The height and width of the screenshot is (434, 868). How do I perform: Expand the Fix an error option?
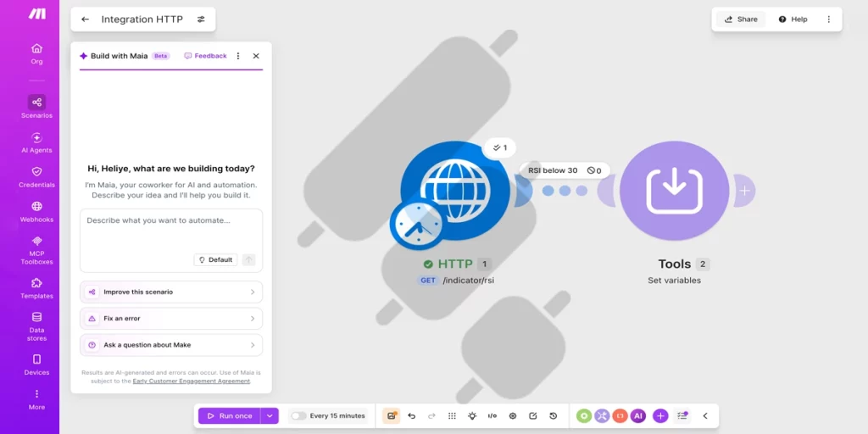[171, 319]
